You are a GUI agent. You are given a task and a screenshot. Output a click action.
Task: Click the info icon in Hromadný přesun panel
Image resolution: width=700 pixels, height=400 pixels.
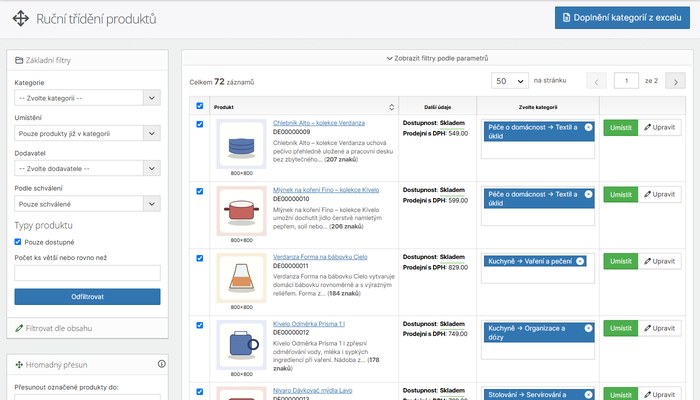pyautogui.click(x=162, y=364)
